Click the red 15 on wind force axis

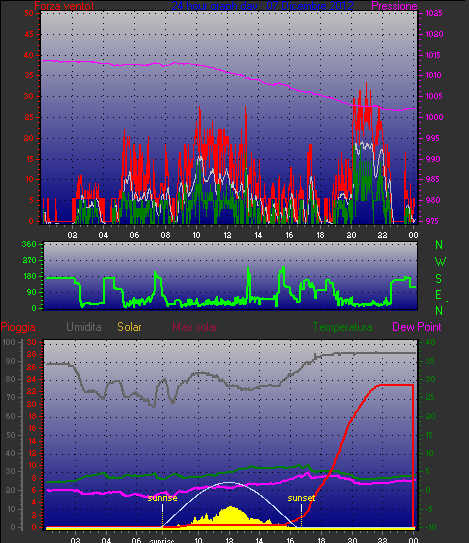(x=29, y=159)
